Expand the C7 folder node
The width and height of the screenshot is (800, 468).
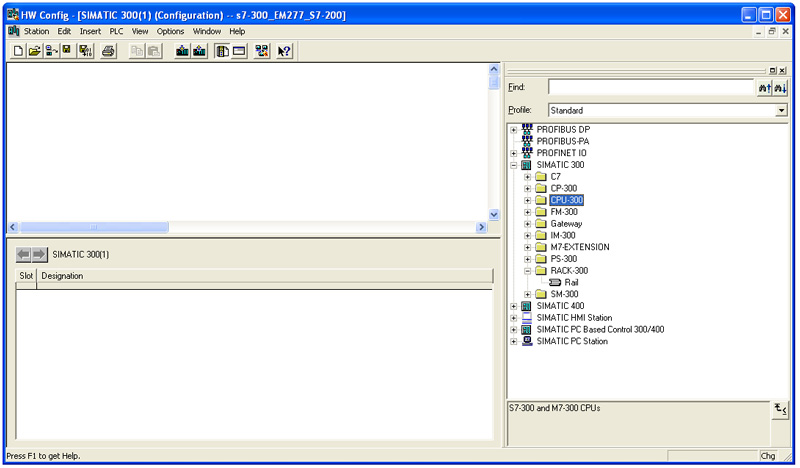528,177
